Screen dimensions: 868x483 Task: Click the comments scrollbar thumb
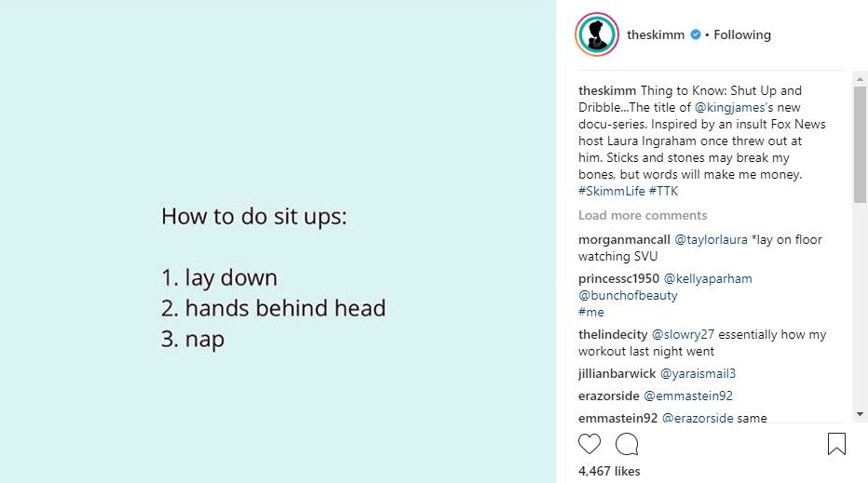(860, 144)
